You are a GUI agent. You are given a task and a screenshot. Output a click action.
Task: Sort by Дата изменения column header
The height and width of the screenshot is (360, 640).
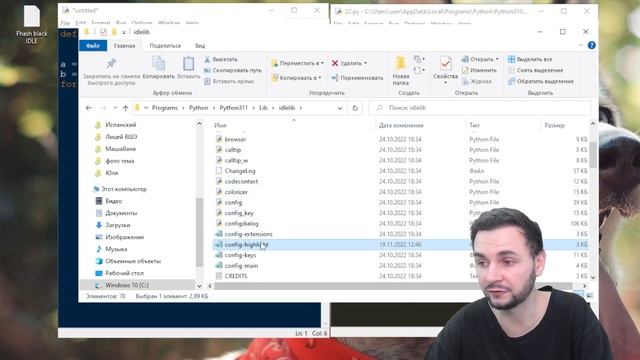click(401, 125)
